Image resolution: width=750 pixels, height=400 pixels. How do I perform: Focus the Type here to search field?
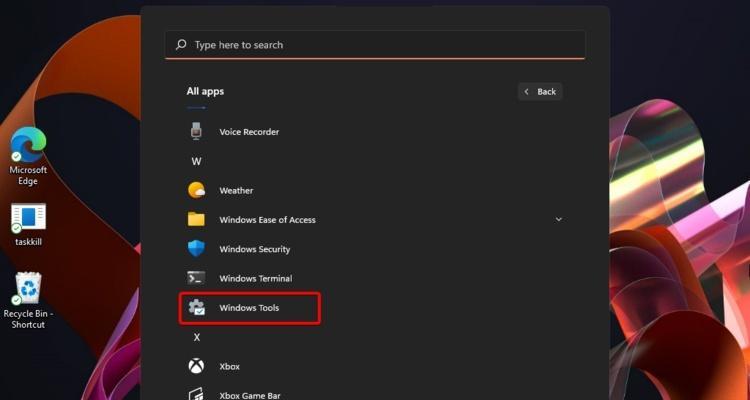pyautogui.click(x=375, y=45)
